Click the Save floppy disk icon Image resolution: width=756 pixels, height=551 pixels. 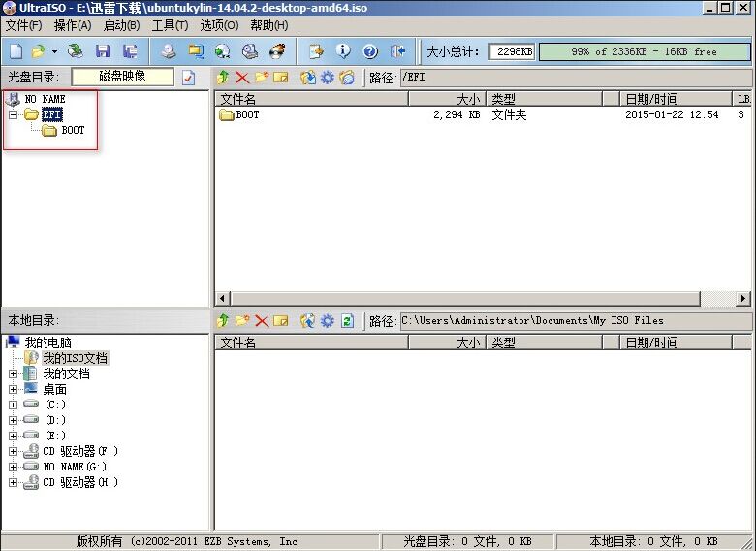(x=103, y=51)
